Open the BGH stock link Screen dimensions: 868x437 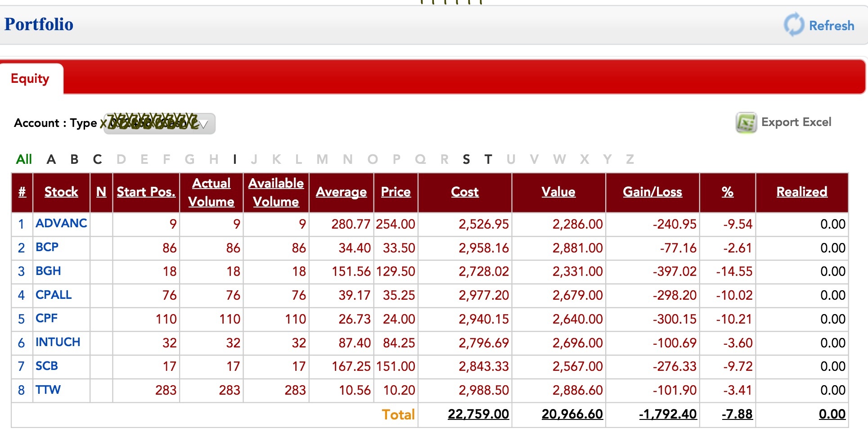point(48,271)
